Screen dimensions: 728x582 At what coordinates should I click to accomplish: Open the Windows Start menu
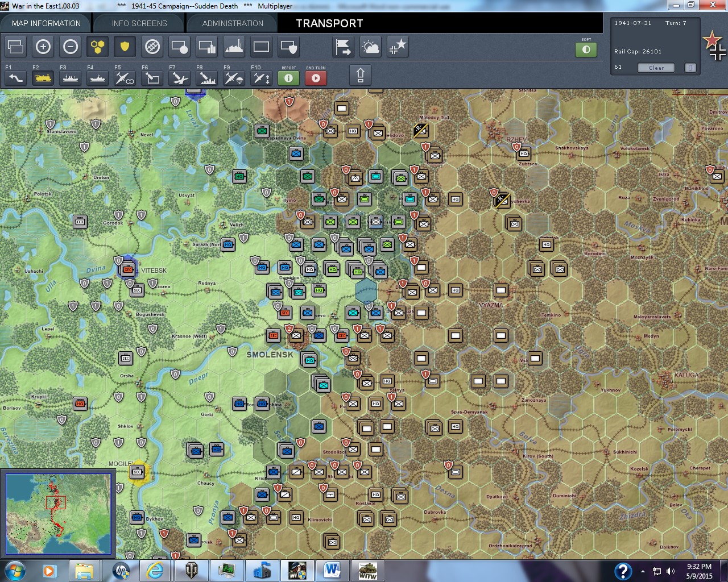point(14,571)
